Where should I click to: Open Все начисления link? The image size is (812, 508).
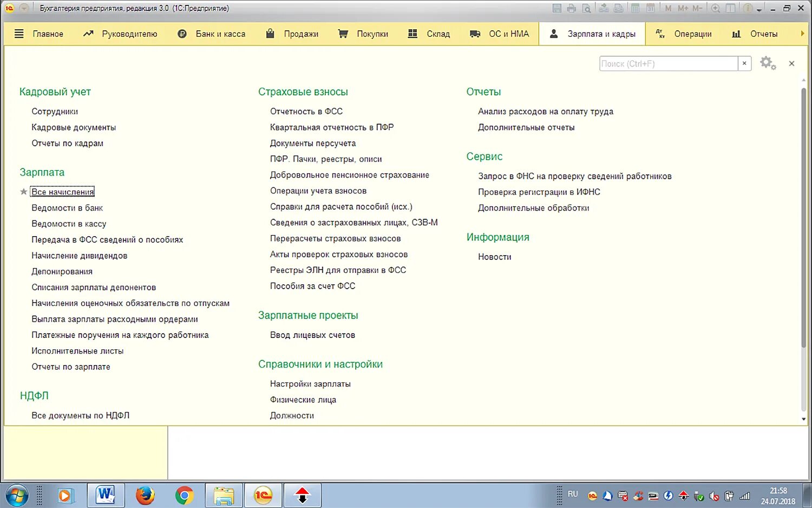tap(62, 192)
